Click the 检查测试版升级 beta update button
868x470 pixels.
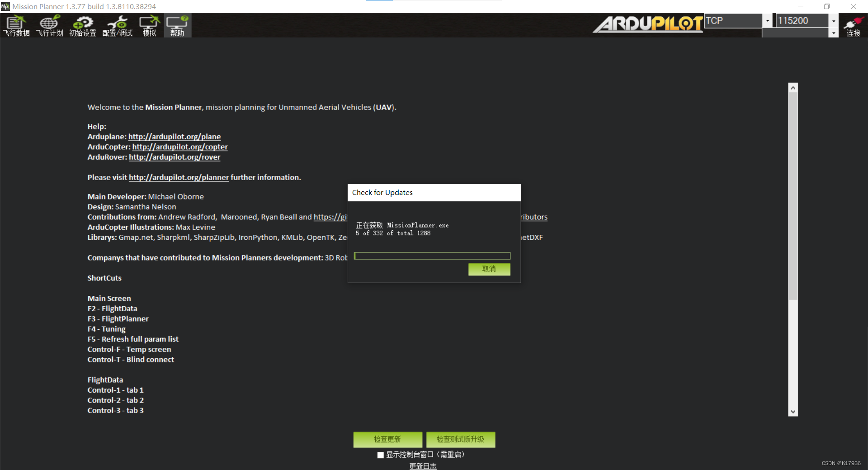(x=460, y=439)
